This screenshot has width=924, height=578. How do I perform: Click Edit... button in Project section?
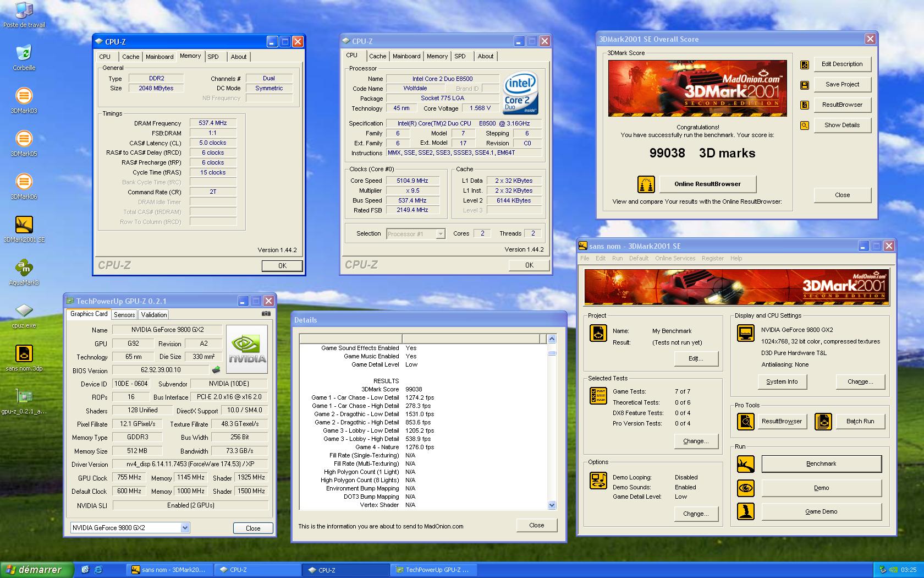(x=696, y=358)
